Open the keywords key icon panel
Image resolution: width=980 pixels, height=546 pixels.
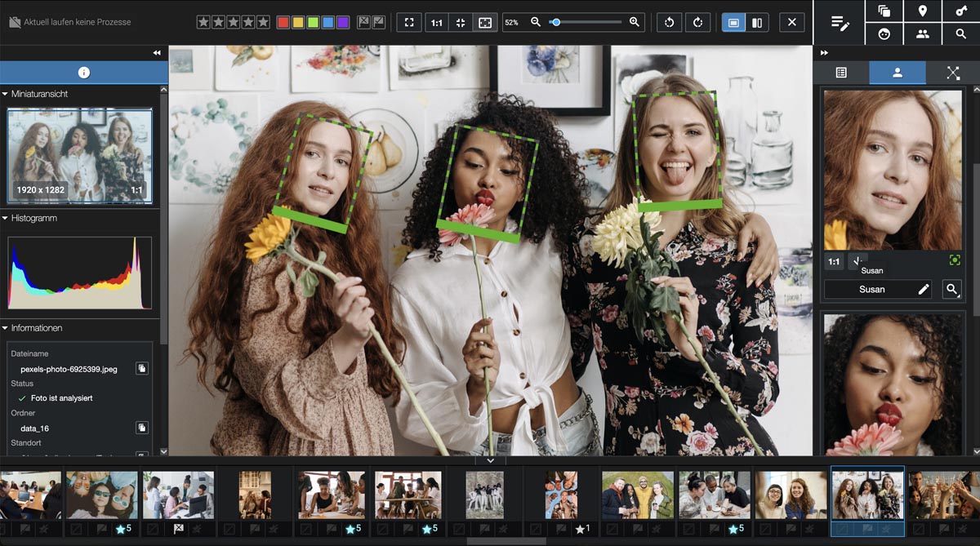960,11
